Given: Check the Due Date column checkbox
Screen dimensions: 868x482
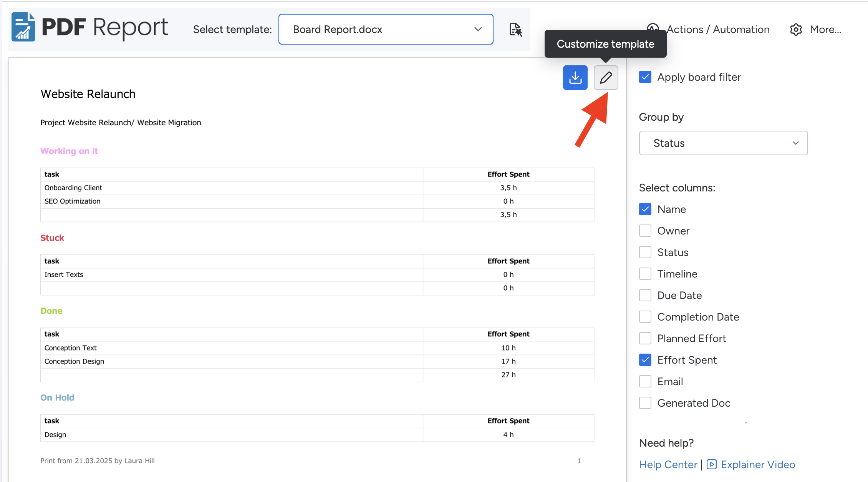Looking at the screenshot, I should click(x=645, y=295).
